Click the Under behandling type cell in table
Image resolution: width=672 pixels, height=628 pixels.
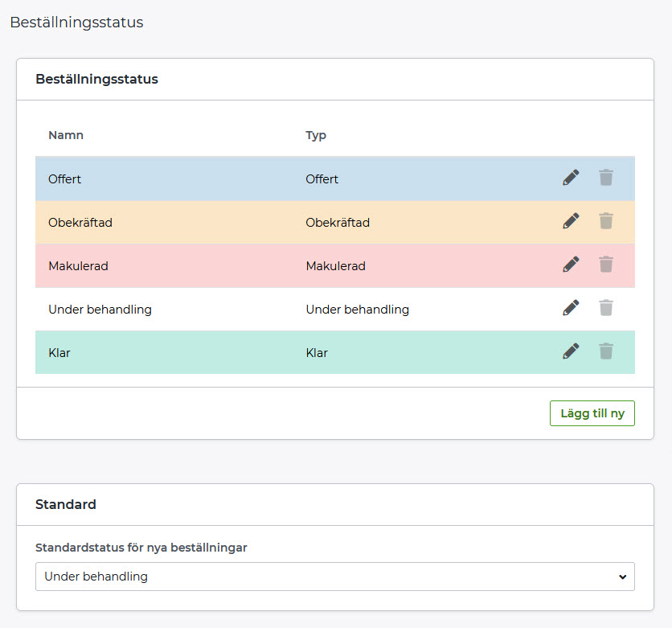coord(358,310)
